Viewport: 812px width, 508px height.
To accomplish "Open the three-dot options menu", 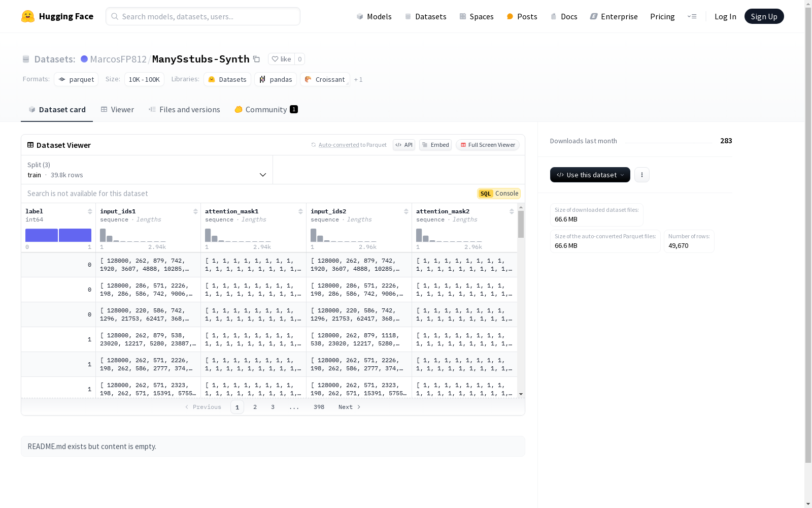I will (642, 175).
